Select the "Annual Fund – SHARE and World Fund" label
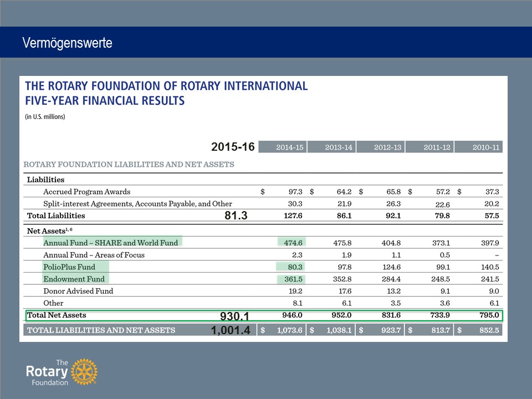The height and width of the screenshot is (399, 532). tap(111, 243)
